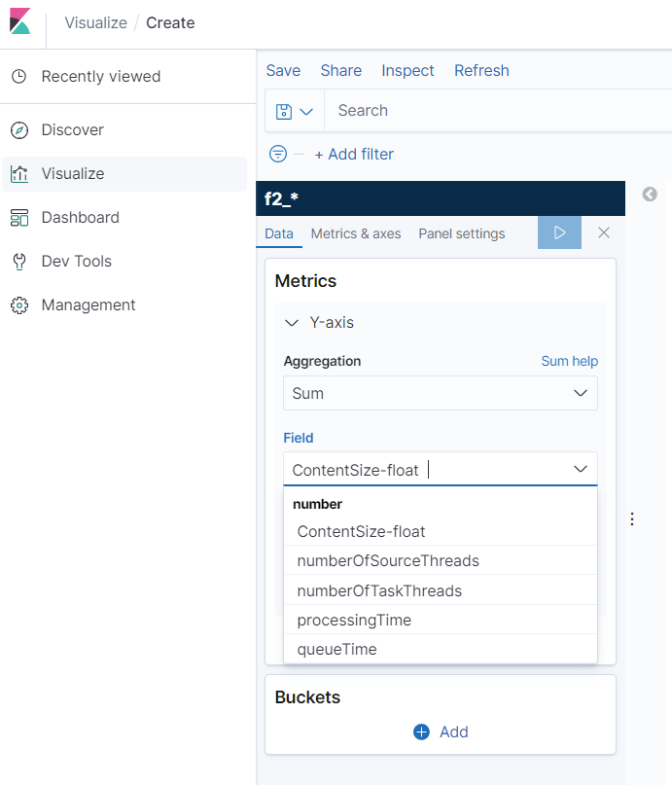Click the + Add filter link
The height and width of the screenshot is (785, 672).
point(354,155)
